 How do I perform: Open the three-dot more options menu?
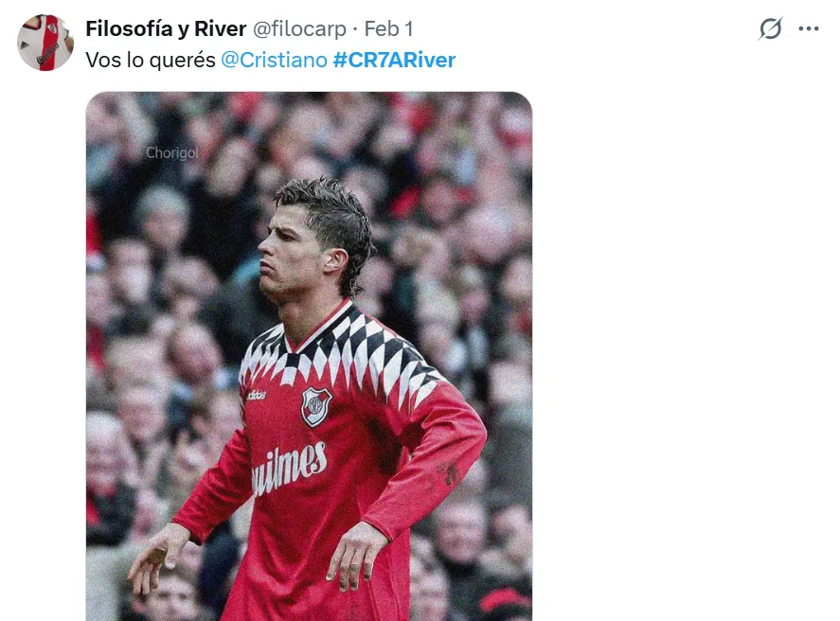(x=809, y=29)
